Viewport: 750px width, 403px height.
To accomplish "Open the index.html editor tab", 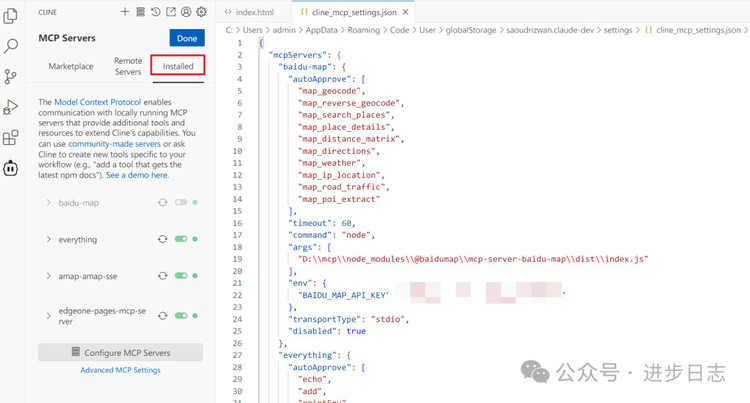I will click(x=249, y=12).
